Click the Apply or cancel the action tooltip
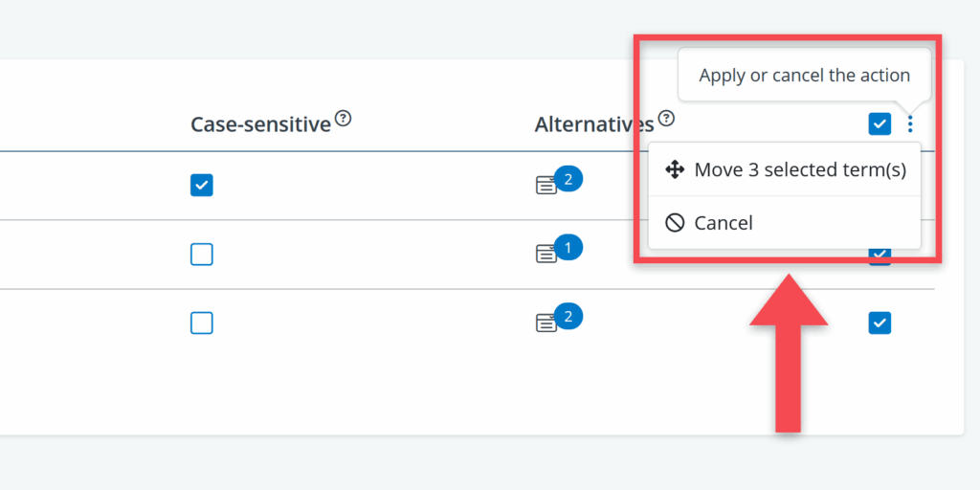The image size is (980, 490). pyautogui.click(x=804, y=76)
